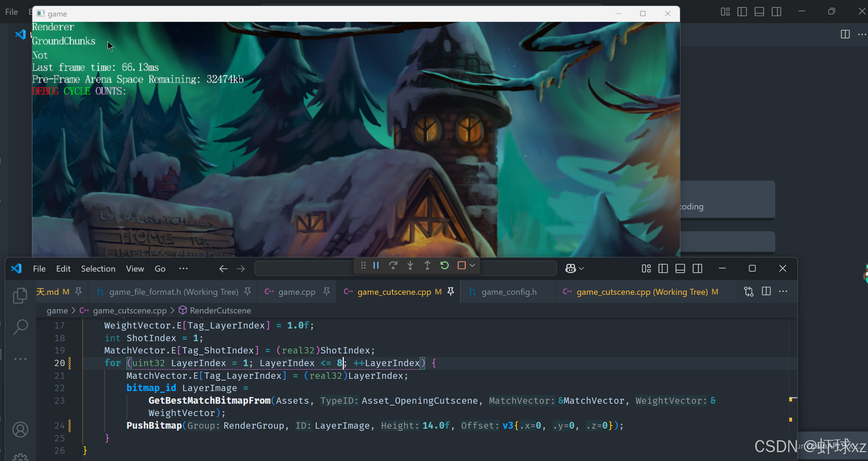This screenshot has height=461, width=868.
Task: Click RenderCutscene in the breadcrumb
Action: click(220, 311)
